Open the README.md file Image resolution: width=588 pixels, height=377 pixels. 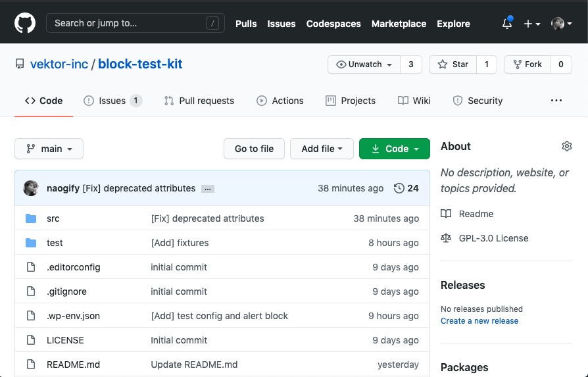73,365
